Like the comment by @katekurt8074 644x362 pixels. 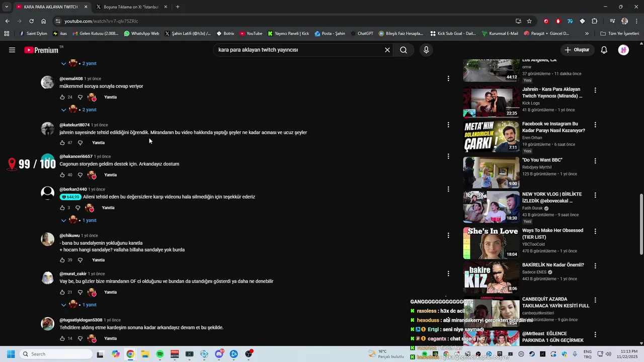pos(62,143)
